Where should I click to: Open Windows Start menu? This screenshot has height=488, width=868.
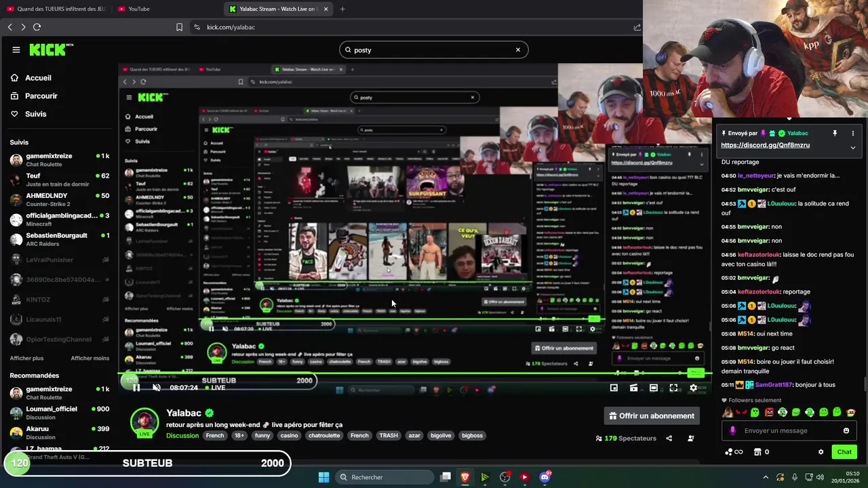point(323,477)
